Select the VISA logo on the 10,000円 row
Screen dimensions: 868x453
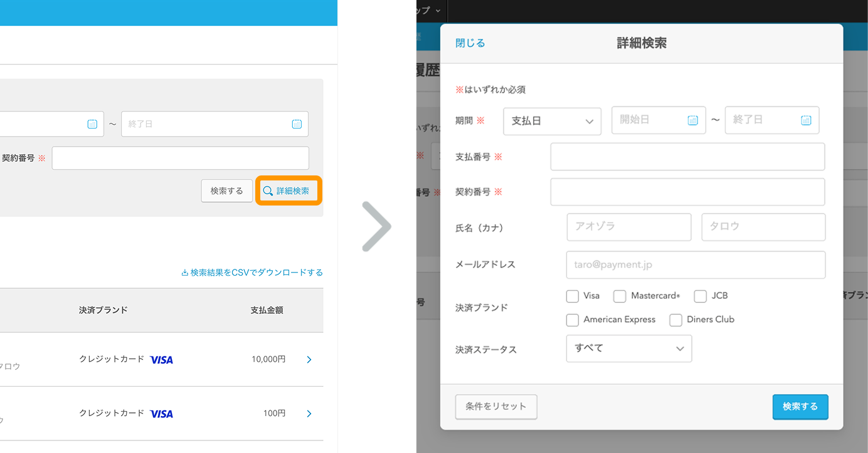tap(161, 359)
